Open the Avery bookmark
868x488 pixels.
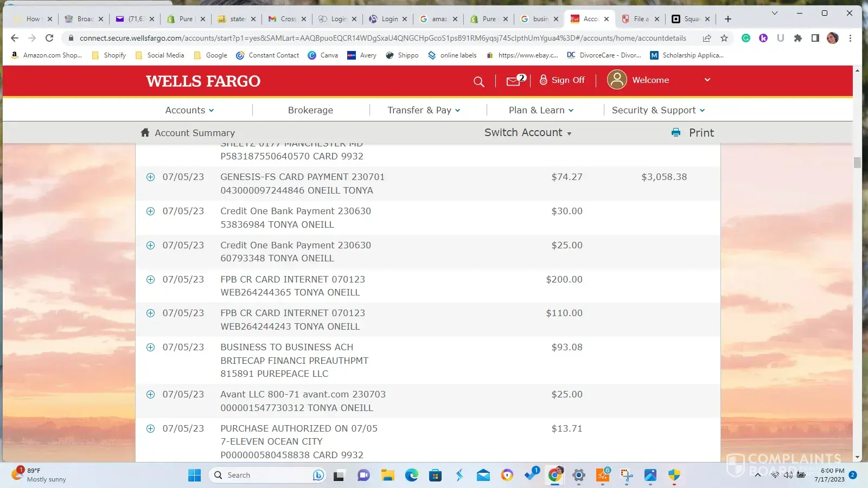tap(362, 55)
